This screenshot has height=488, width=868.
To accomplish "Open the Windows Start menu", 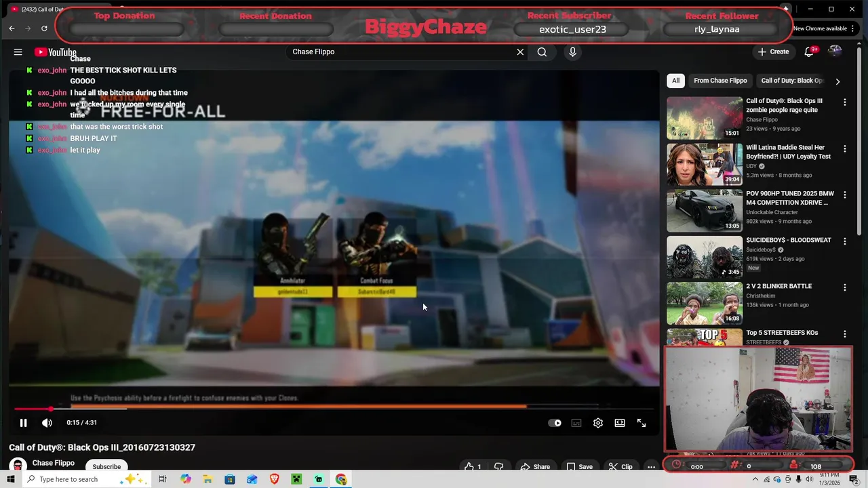I will (11, 479).
